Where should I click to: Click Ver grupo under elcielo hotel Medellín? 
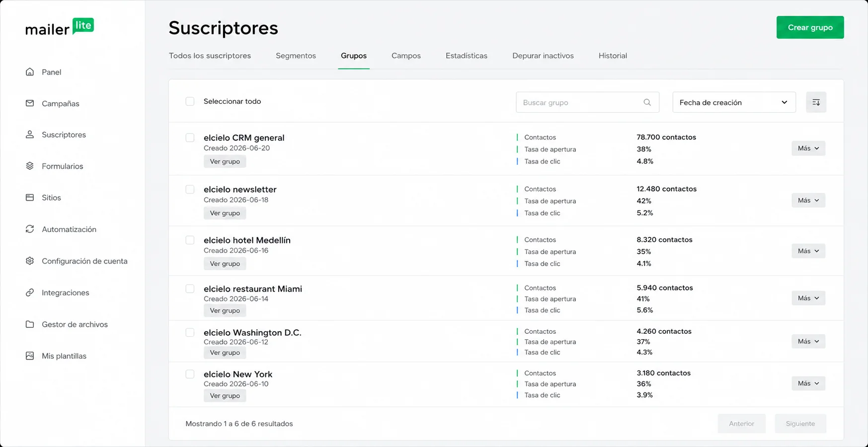(225, 264)
